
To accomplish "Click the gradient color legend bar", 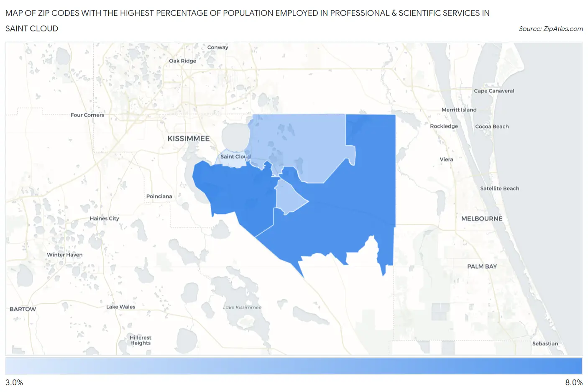I will [x=294, y=366].
